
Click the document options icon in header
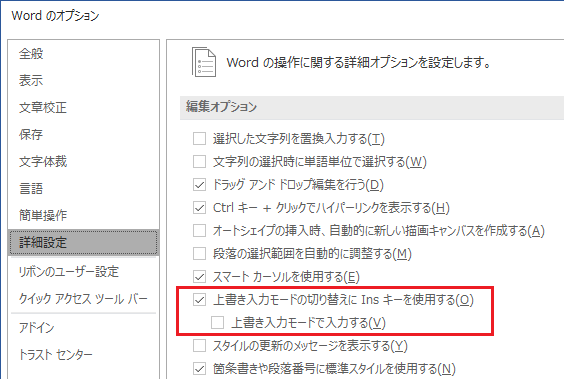click(204, 62)
